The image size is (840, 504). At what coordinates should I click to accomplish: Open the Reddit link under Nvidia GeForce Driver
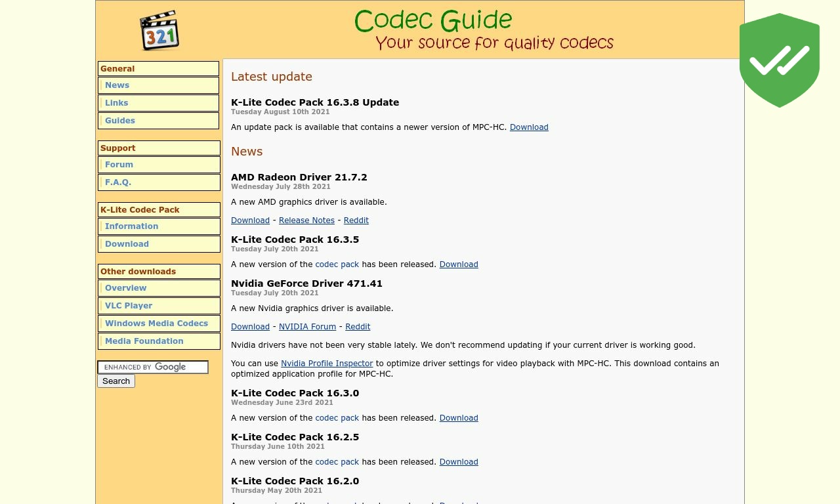coord(358,327)
